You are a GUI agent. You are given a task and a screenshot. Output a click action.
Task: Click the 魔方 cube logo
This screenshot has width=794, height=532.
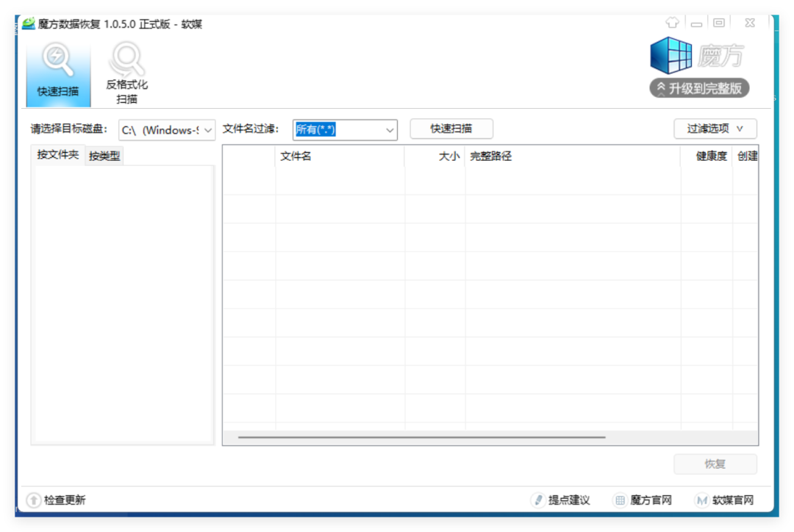click(x=671, y=56)
